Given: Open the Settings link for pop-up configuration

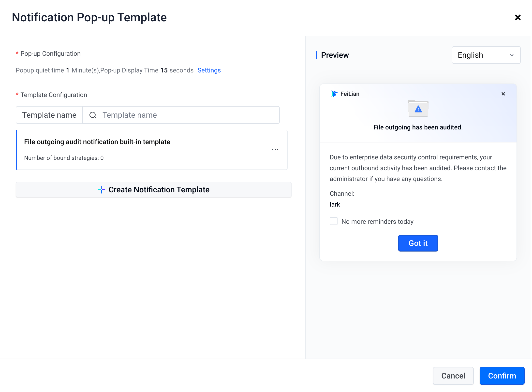Looking at the screenshot, I should [209, 70].
